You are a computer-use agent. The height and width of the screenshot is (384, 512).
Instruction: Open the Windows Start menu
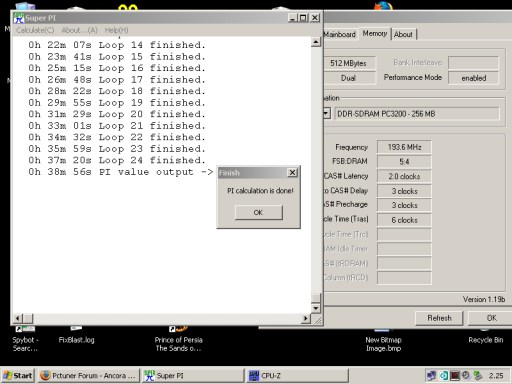18,376
